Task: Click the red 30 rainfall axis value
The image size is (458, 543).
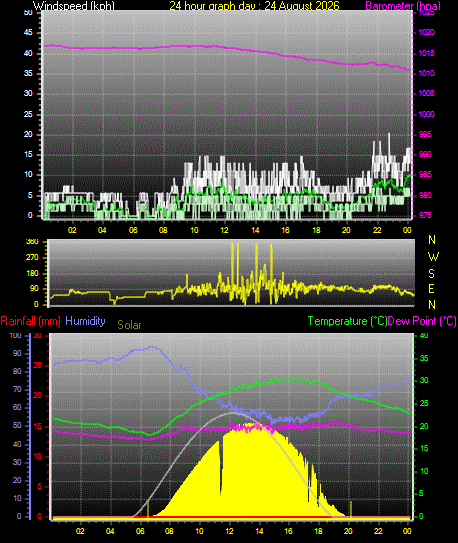Action: (x=37, y=335)
